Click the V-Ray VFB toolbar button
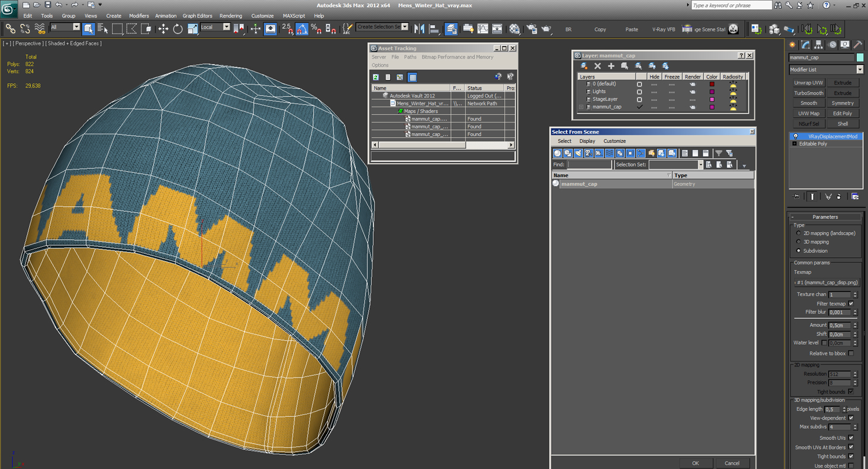Viewport: 868px width, 469px height. [663, 29]
